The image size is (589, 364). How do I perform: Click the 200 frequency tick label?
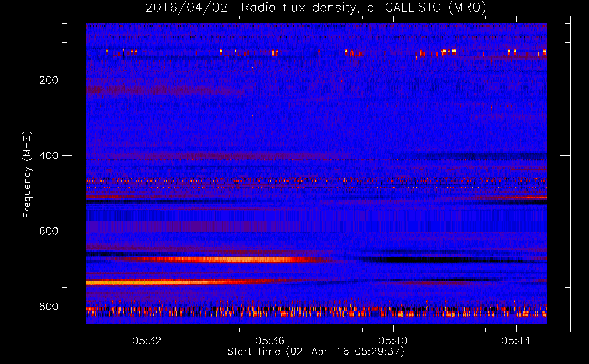[49, 80]
